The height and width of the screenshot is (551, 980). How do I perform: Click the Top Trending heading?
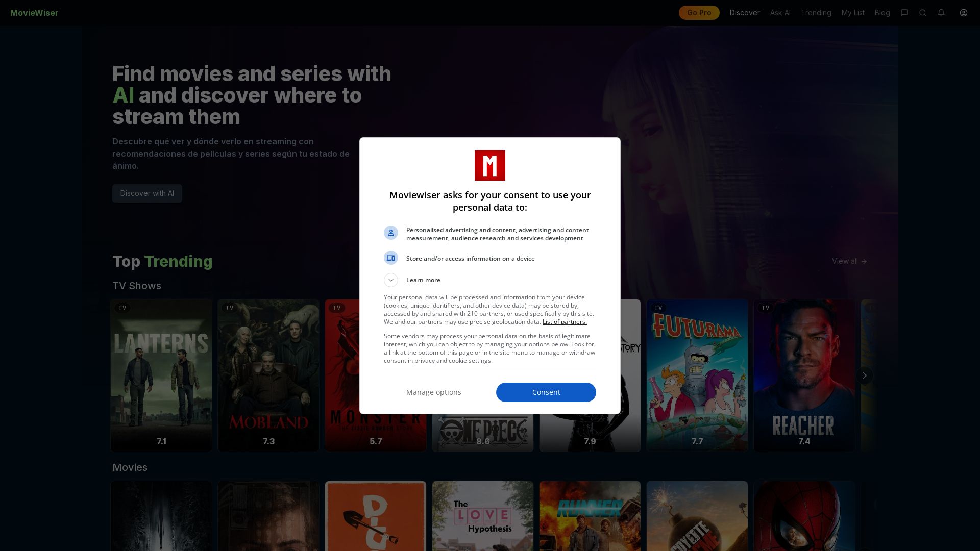(162, 261)
